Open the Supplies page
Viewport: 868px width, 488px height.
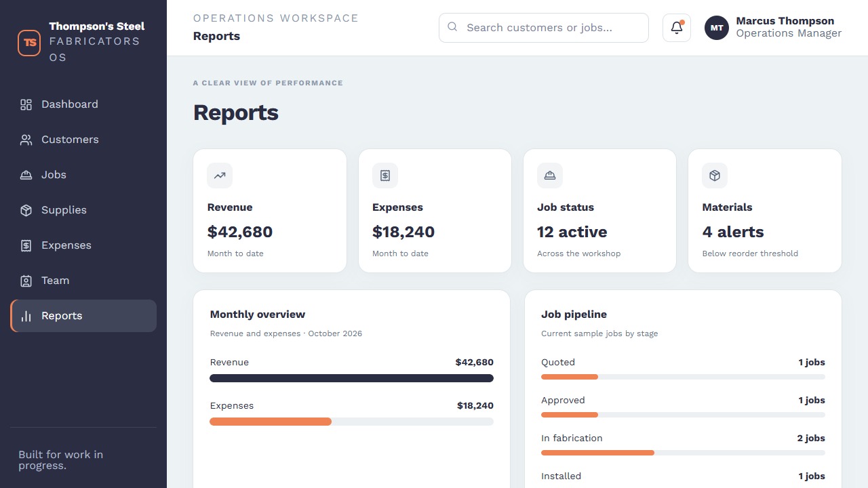pos(83,210)
